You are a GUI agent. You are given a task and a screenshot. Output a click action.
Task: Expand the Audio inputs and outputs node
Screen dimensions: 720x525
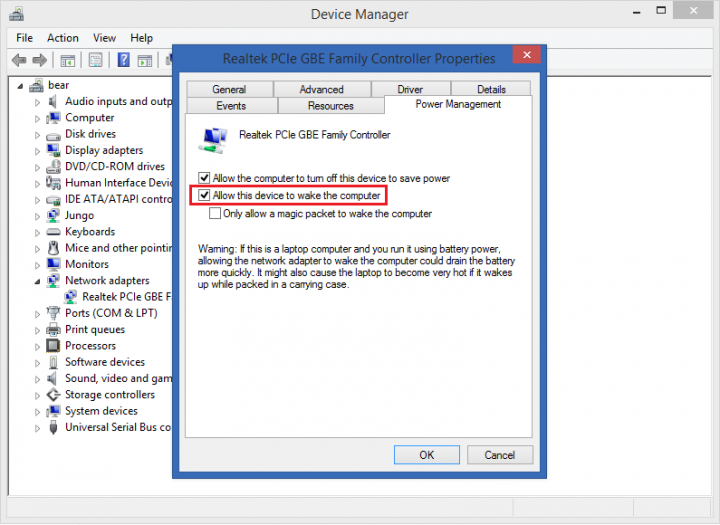point(37,102)
